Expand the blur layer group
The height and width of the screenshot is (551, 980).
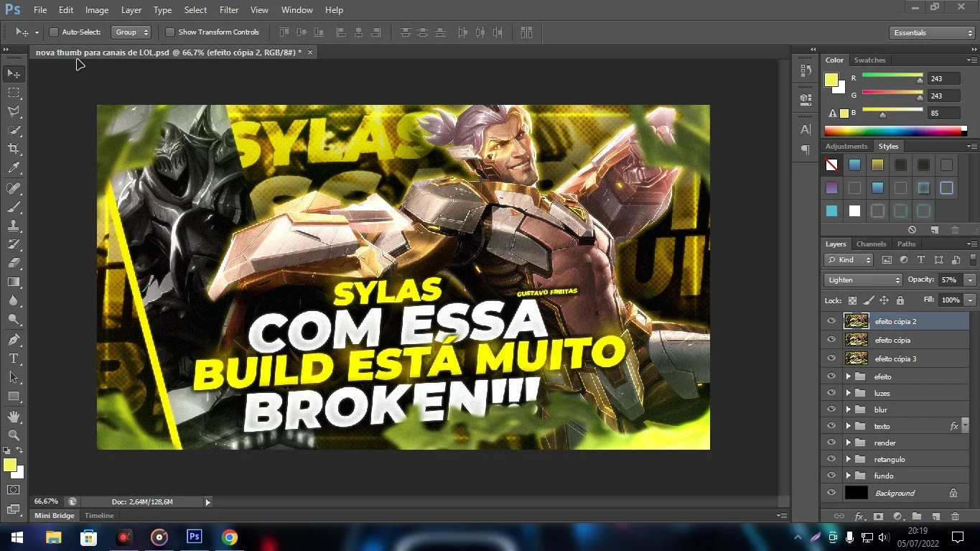coord(848,409)
